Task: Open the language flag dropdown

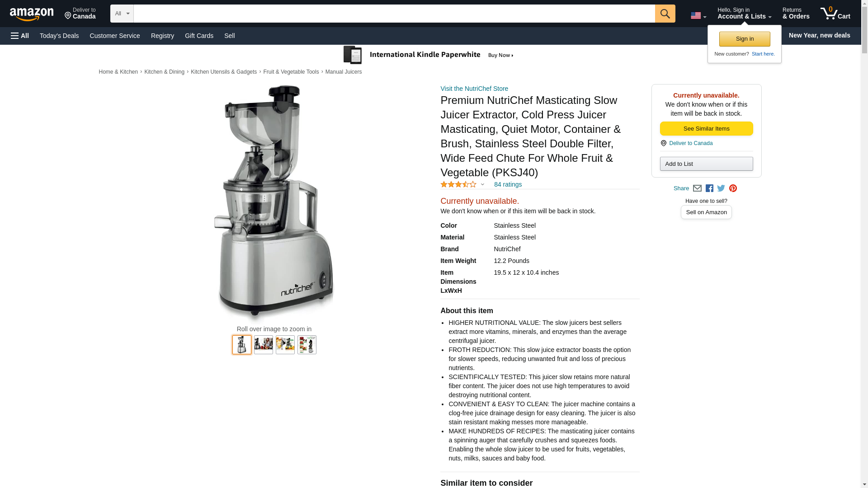Action: coord(698,15)
